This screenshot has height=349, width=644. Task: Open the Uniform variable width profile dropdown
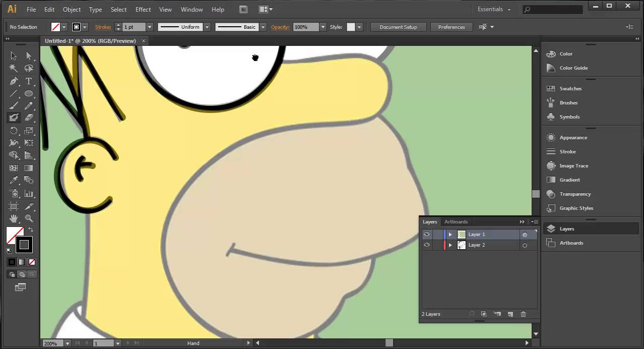click(x=207, y=27)
